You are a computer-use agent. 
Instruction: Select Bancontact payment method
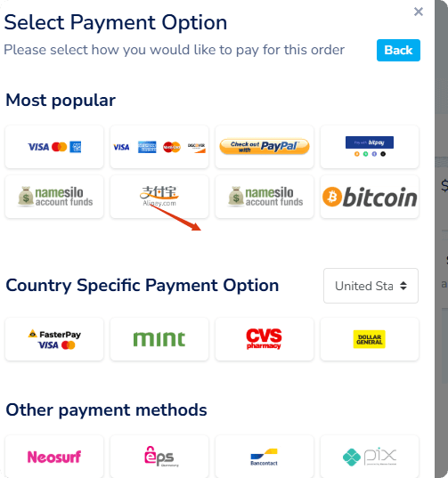[265, 457]
